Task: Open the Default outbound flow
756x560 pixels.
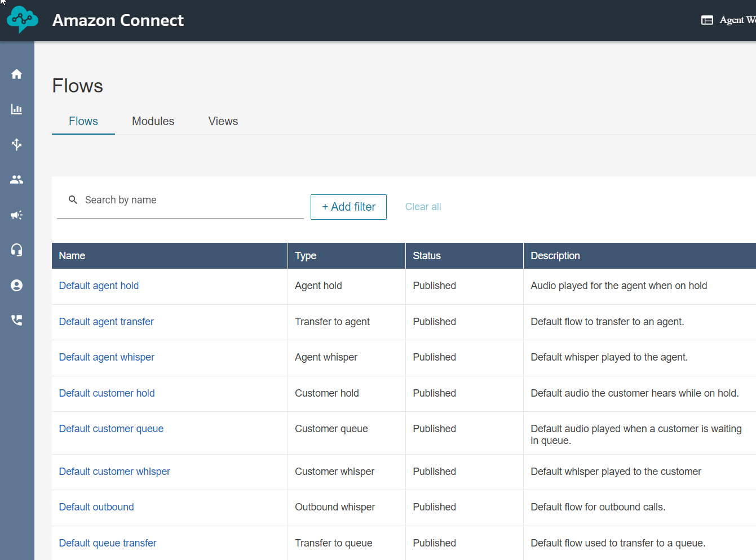Action: pos(96,507)
